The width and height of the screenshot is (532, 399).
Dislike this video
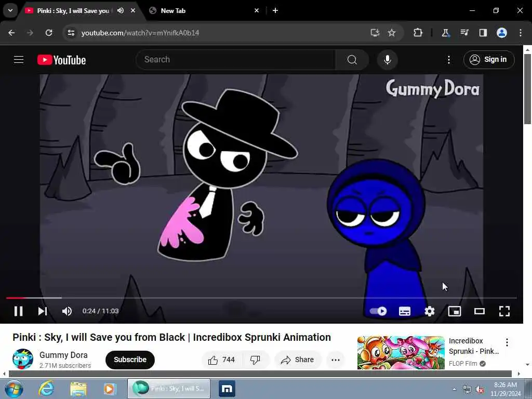click(255, 360)
